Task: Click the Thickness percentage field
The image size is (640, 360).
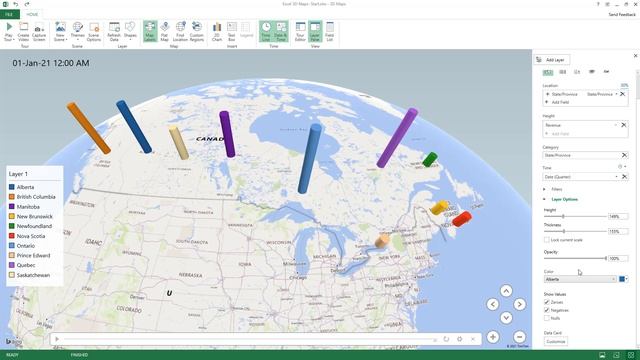Action: pos(618,231)
